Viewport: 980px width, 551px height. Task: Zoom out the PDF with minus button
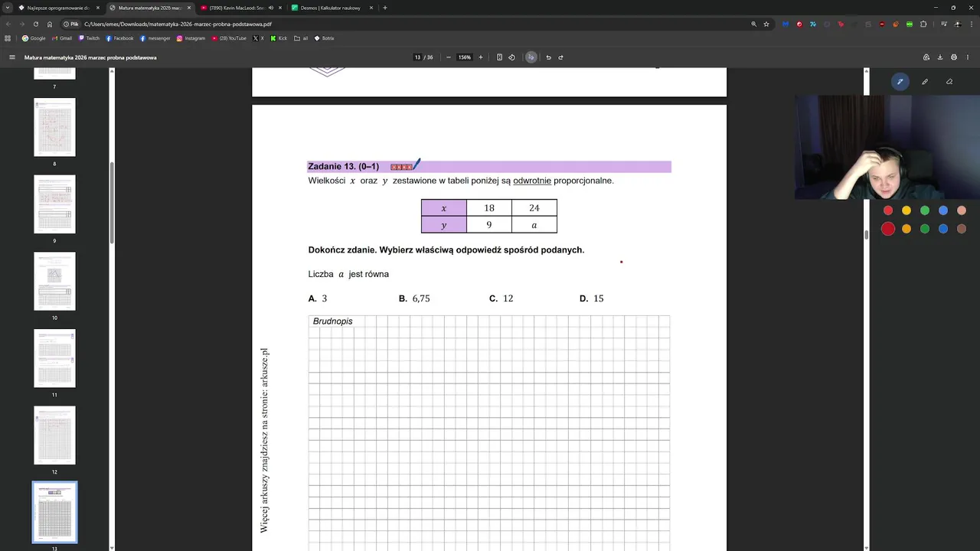tap(449, 57)
